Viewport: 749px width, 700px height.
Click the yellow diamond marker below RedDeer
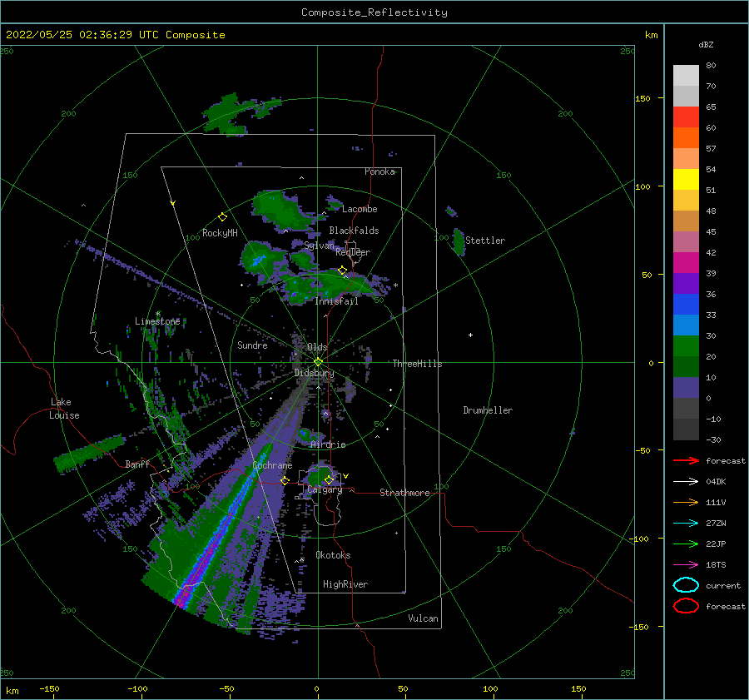(342, 271)
